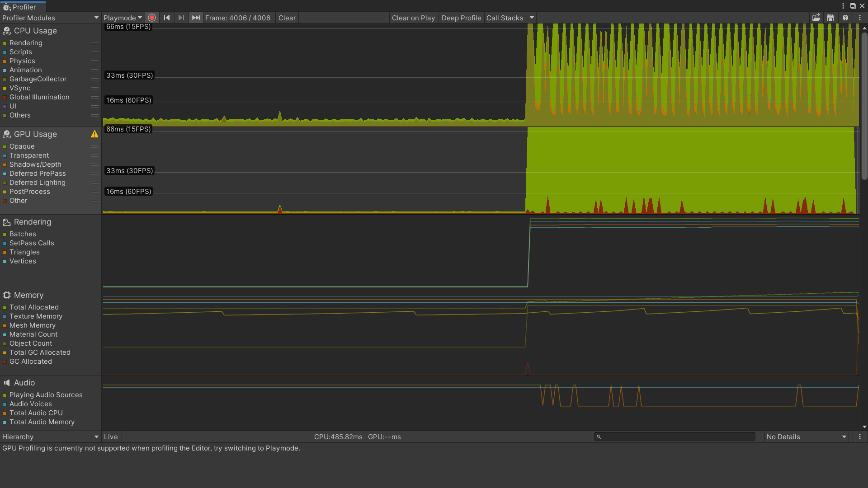Select the GPU Usage module icon
Screen dimensions: 868x488
click(7, 134)
